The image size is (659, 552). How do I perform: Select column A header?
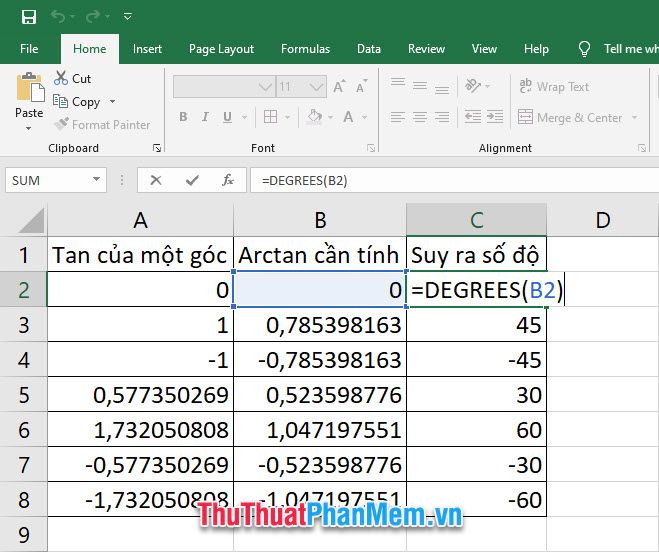click(140, 220)
